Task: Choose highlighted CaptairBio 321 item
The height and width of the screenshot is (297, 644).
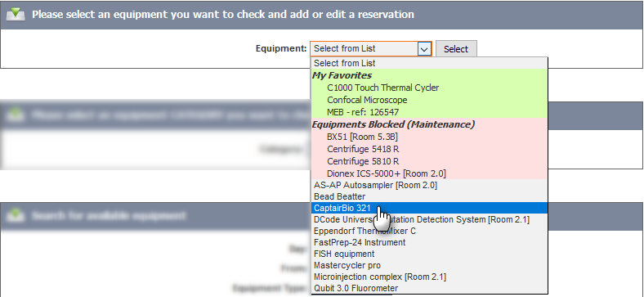Action: pos(429,208)
